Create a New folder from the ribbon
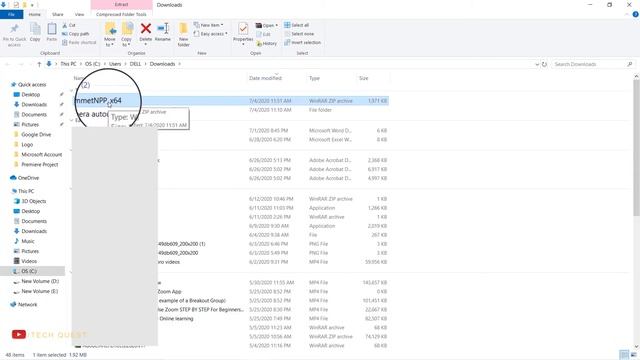The image size is (640, 360). 184,34
